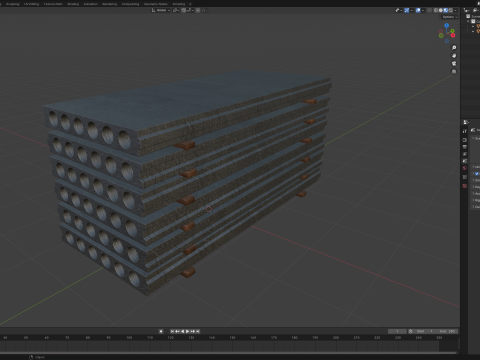
Task: Open transform orientation Global dropdown
Action: pos(161,10)
